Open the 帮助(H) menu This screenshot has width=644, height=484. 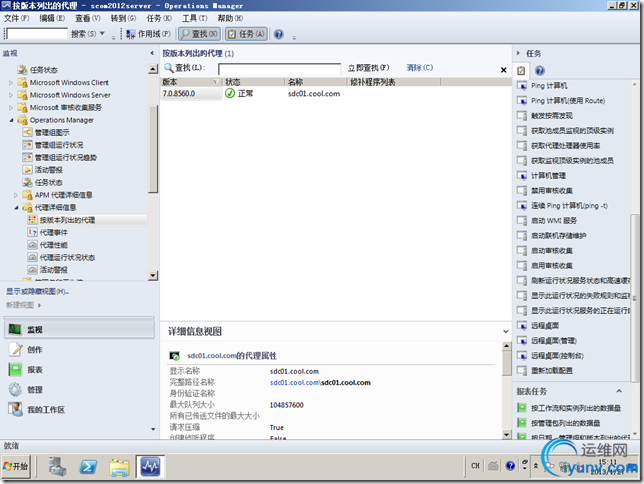tap(230, 18)
